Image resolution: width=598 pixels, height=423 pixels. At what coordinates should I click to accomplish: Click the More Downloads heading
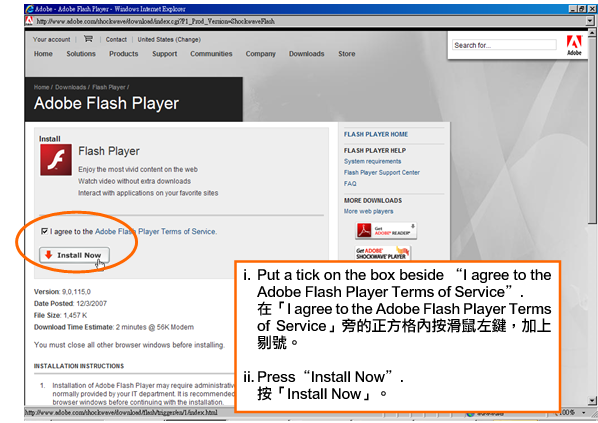[x=373, y=201]
